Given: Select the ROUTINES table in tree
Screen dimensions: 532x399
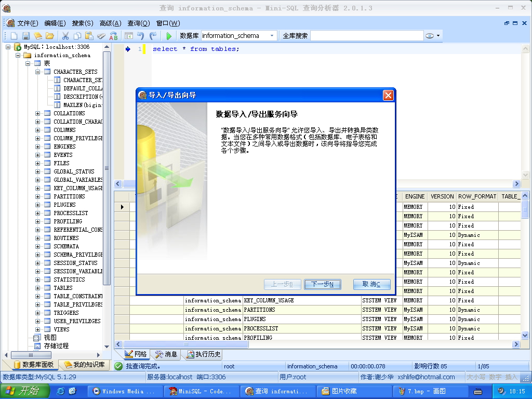Looking at the screenshot, I should (66, 238).
